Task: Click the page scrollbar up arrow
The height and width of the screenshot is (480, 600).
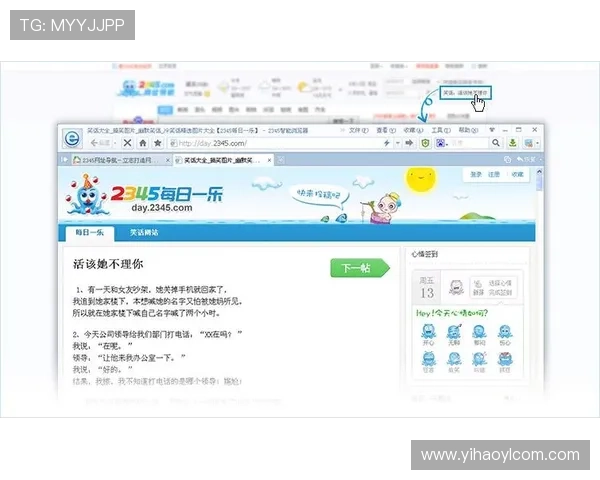Action: [539, 172]
